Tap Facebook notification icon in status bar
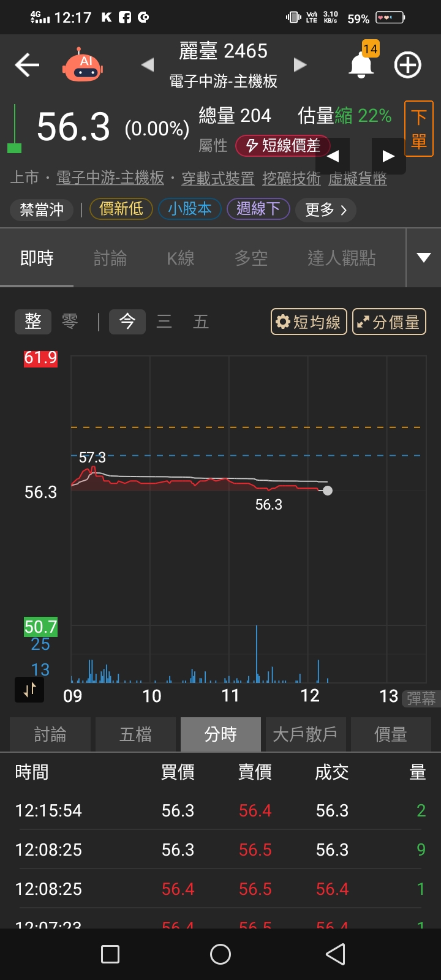The height and width of the screenshot is (980, 441). click(x=125, y=17)
